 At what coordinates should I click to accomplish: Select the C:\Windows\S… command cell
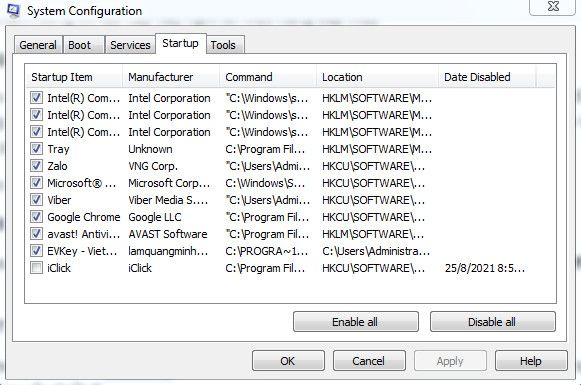click(x=265, y=183)
